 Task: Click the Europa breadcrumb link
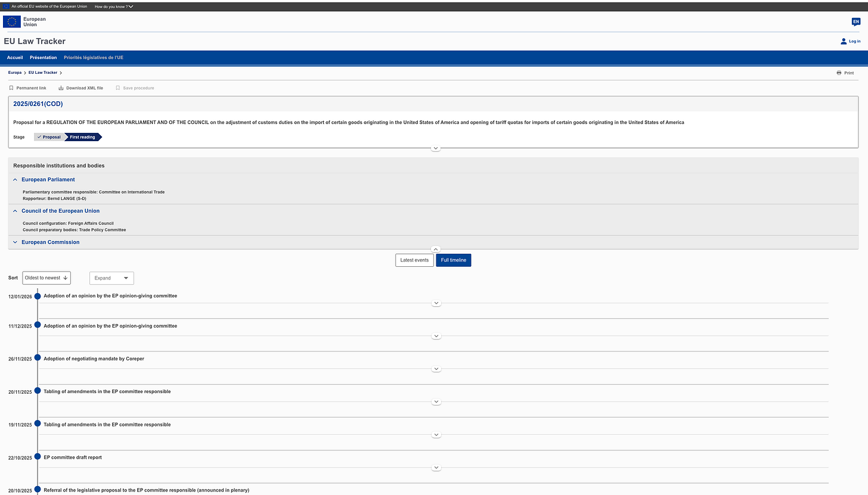pyautogui.click(x=15, y=73)
